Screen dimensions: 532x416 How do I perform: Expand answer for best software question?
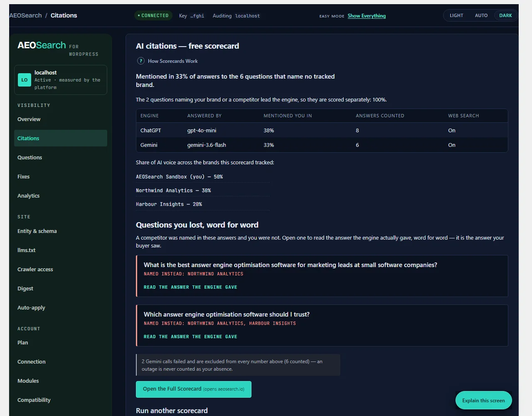click(x=190, y=287)
